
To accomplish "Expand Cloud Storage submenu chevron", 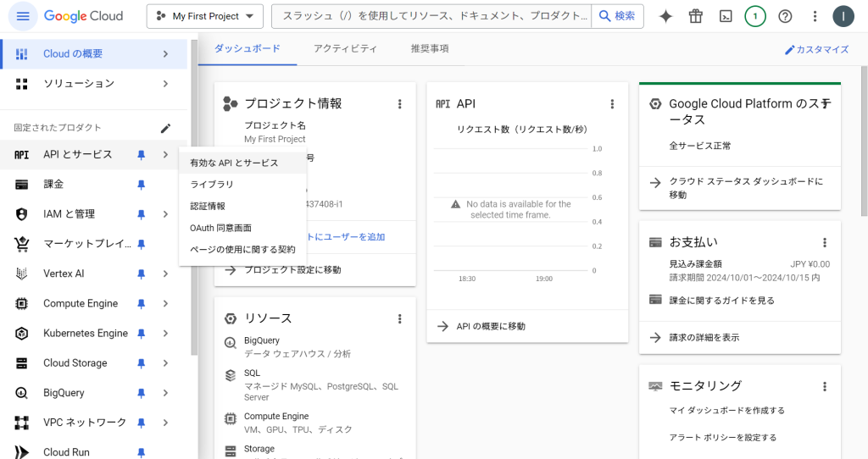I will pyautogui.click(x=165, y=363).
